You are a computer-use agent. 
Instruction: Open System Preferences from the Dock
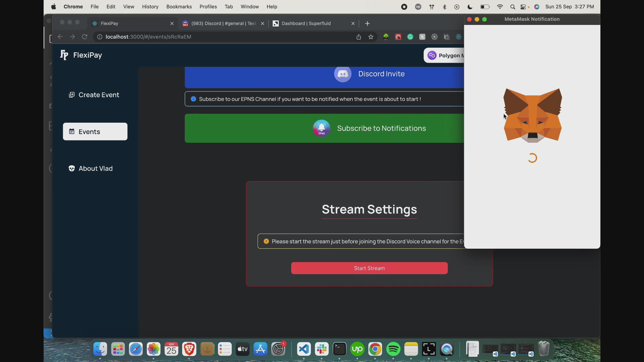click(278, 349)
